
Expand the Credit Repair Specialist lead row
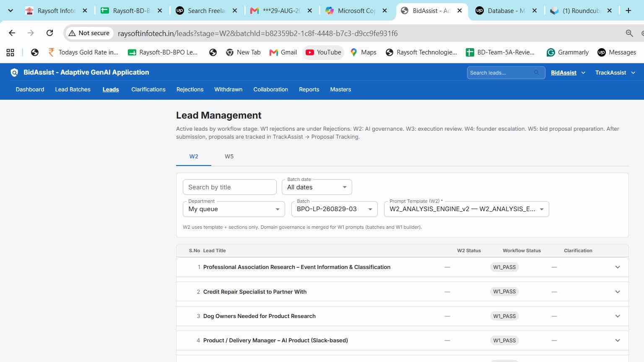(x=618, y=292)
